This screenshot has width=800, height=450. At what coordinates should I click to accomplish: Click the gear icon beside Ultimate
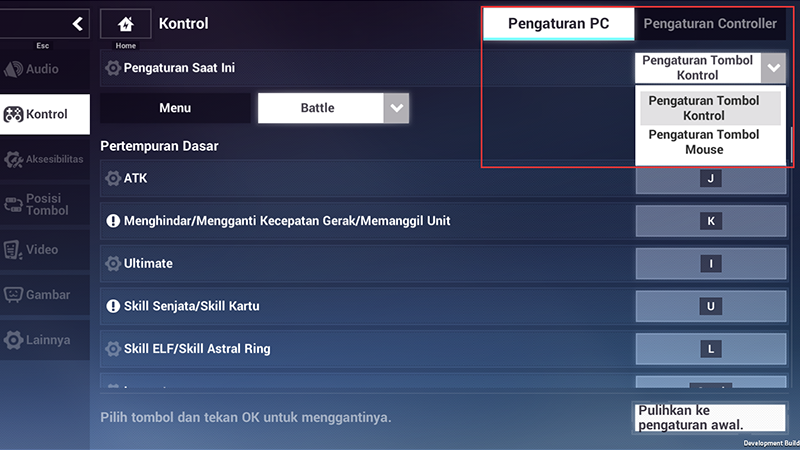112,263
